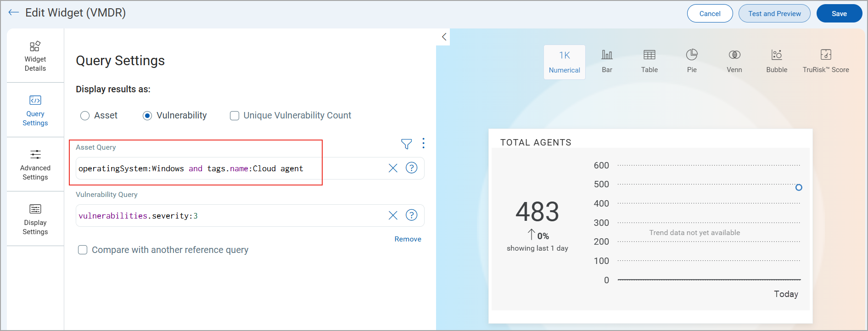This screenshot has height=331, width=868.
Task: Click the Remove link
Action: pos(408,239)
